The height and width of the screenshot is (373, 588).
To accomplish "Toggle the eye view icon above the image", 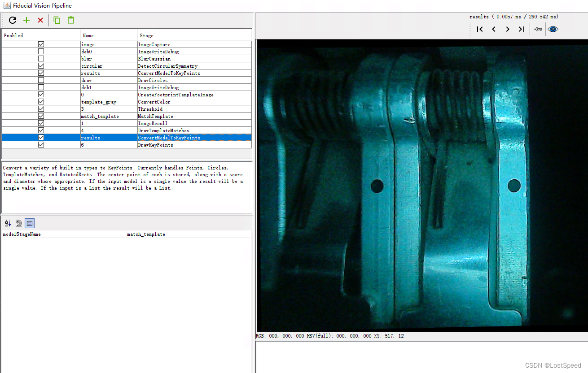I will (x=553, y=29).
